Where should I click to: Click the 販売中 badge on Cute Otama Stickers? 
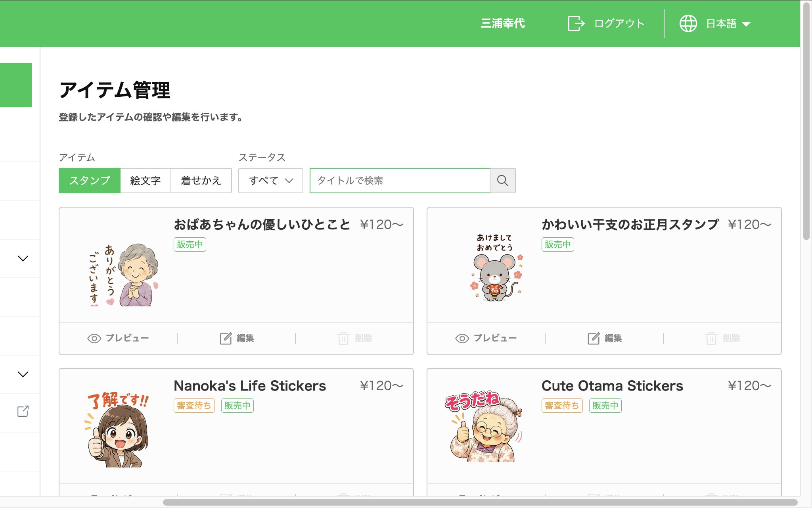[x=605, y=406]
